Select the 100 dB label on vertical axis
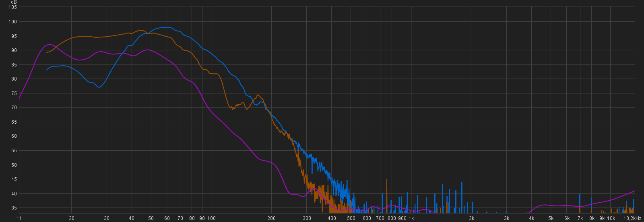The height and width of the screenshot is (222, 644). (x=13, y=22)
